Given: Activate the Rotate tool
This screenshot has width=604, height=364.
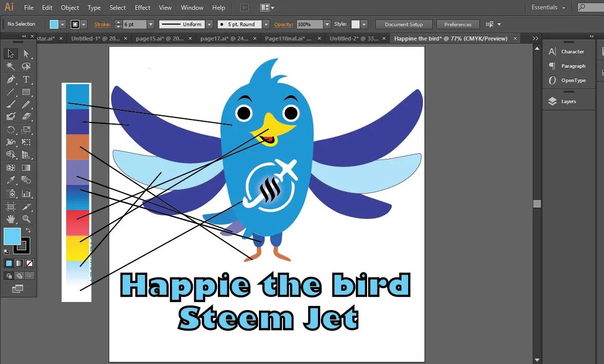Looking at the screenshot, I should coord(11,130).
